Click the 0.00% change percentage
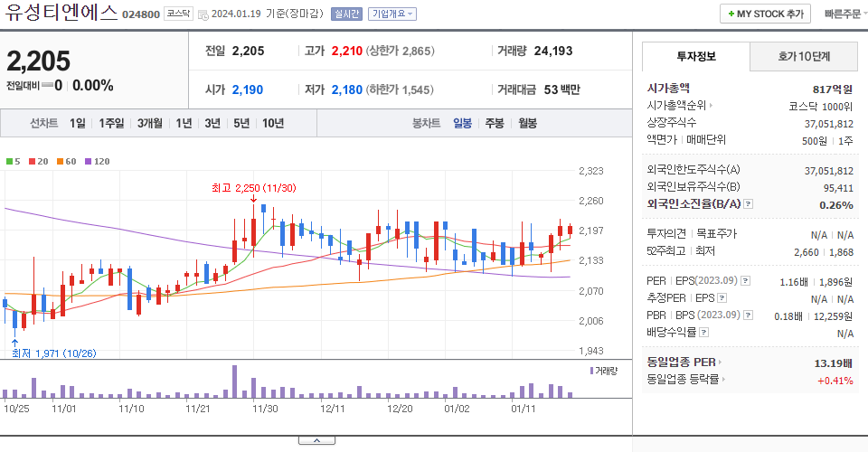Viewport: 868px width, 452px height. click(93, 86)
